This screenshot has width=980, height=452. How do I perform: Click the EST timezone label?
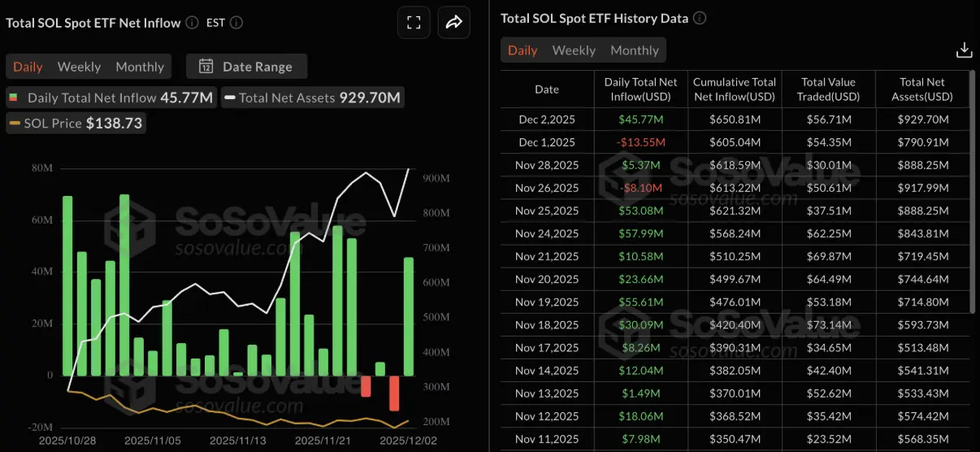click(215, 23)
